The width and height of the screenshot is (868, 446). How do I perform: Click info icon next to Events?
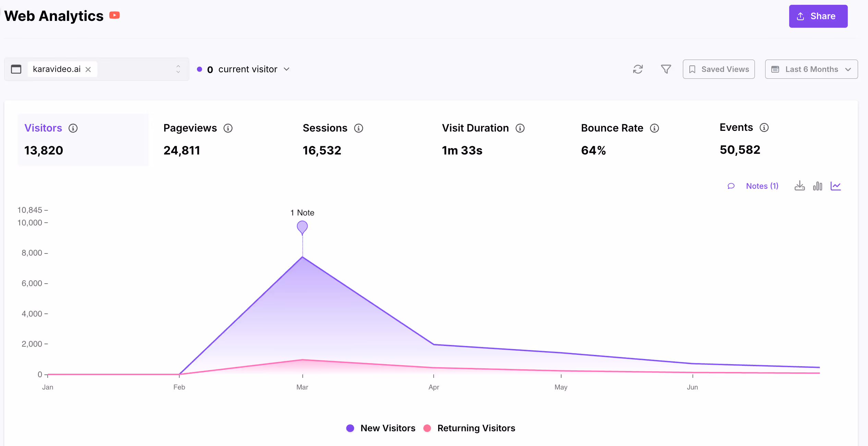point(764,127)
